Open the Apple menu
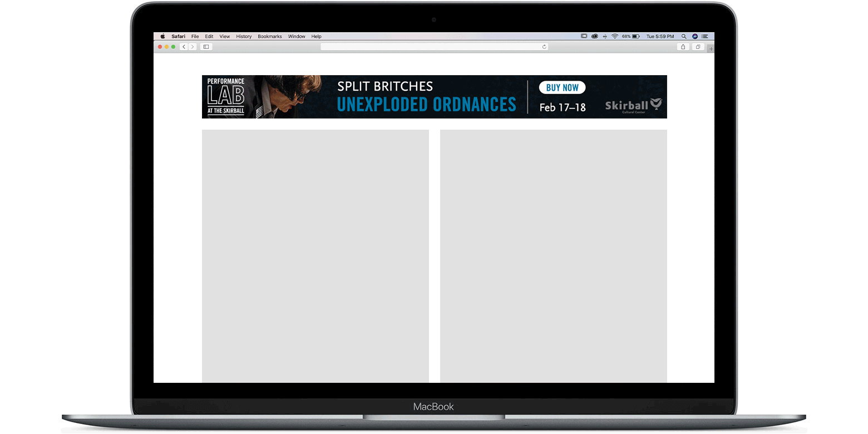Screen dimensions: 868x434 (162, 36)
